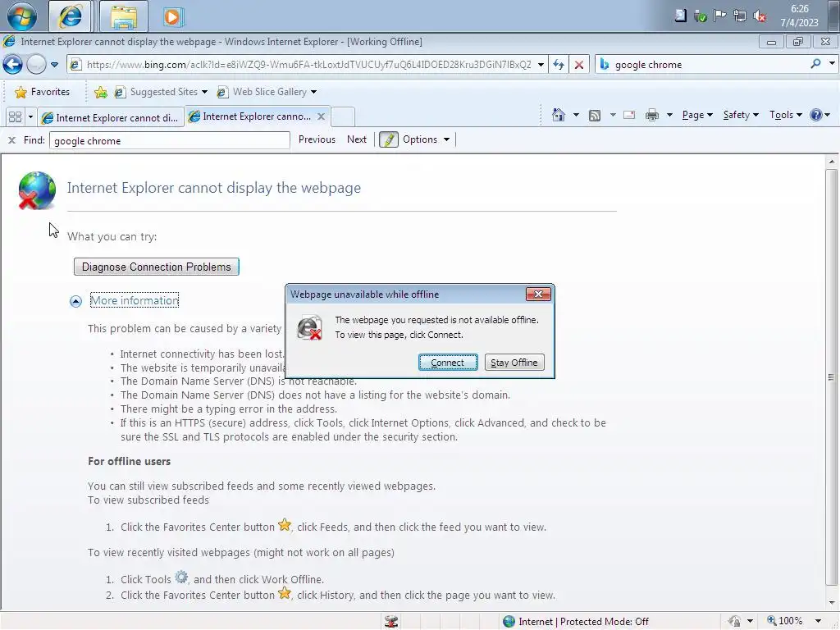Click the search magnifier icon

click(x=815, y=64)
